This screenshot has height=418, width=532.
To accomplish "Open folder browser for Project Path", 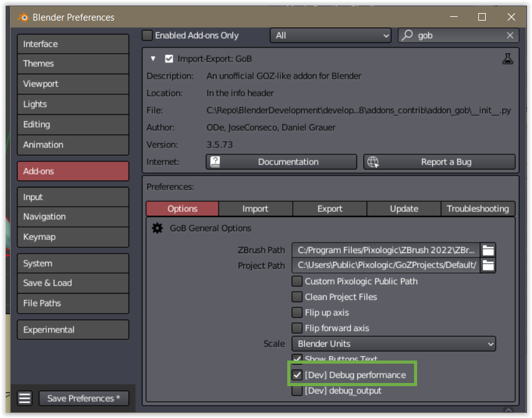I will coord(488,265).
